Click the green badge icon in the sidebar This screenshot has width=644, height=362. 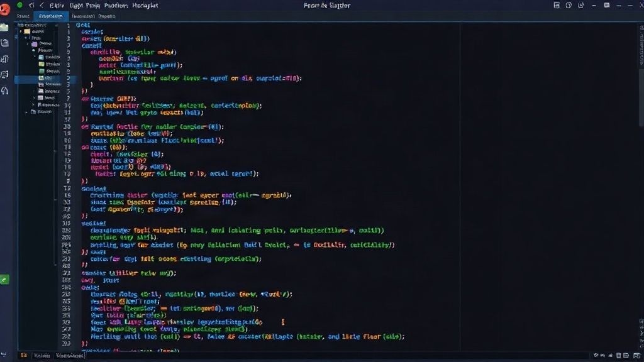pyautogui.click(x=4, y=280)
